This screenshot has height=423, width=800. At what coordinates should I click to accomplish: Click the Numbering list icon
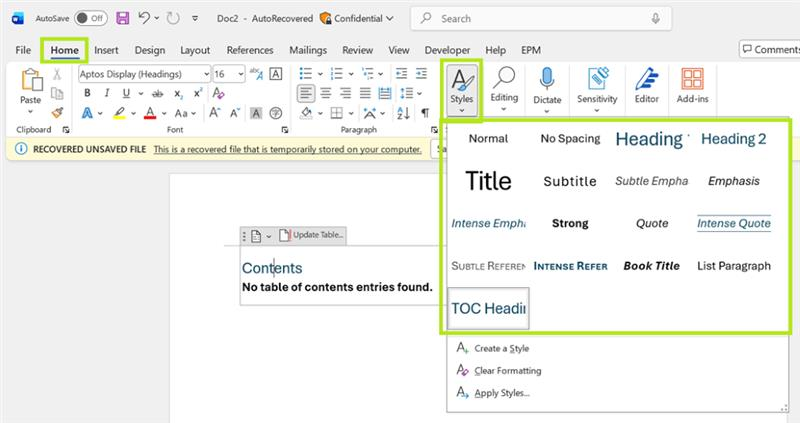(337, 74)
